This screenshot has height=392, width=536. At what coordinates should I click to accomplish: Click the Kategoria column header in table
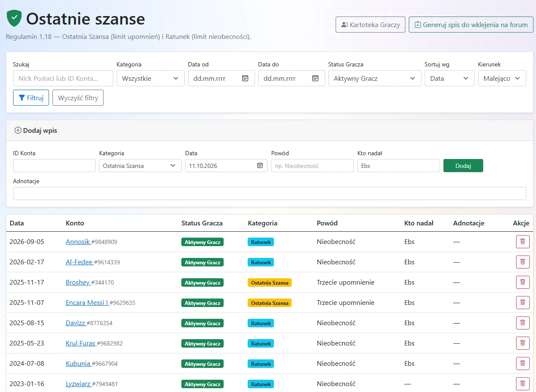263,223
